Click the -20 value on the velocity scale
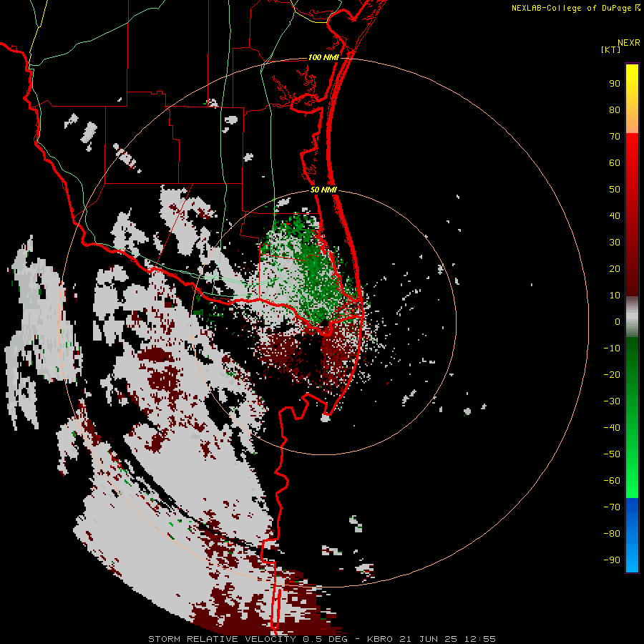Image resolution: width=644 pixels, height=644 pixels. click(x=612, y=375)
